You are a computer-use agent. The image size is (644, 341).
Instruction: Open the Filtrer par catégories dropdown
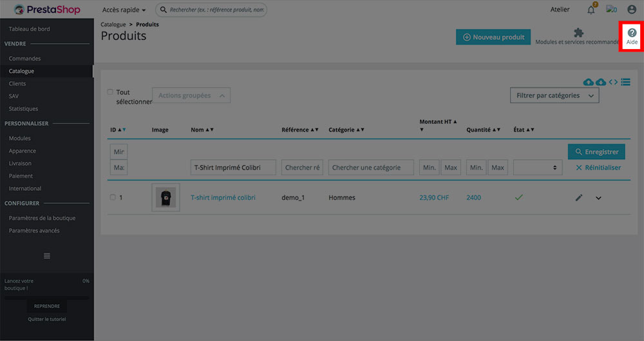554,95
